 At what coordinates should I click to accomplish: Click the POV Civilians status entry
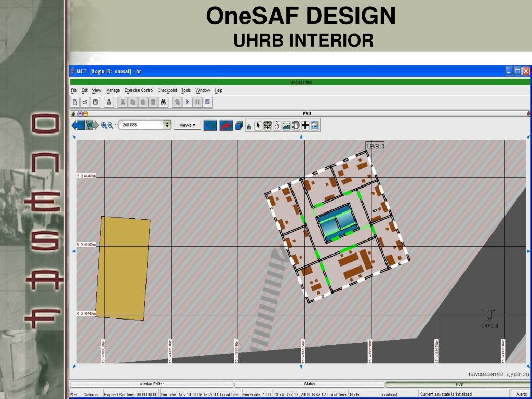86,394
